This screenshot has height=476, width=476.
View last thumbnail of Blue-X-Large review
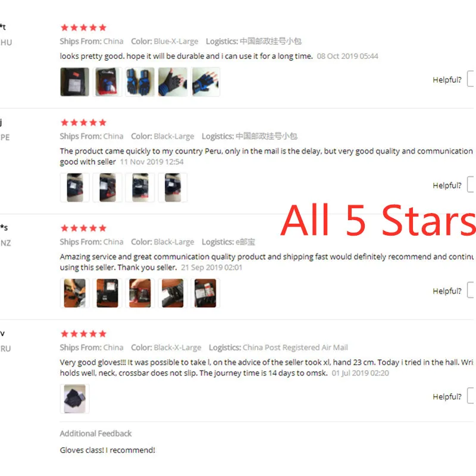pyautogui.click(x=205, y=82)
